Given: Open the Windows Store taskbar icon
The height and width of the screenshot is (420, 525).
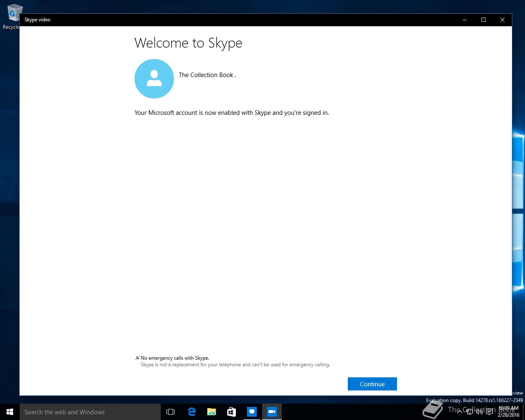Looking at the screenshot, I should tap(231, 412).
